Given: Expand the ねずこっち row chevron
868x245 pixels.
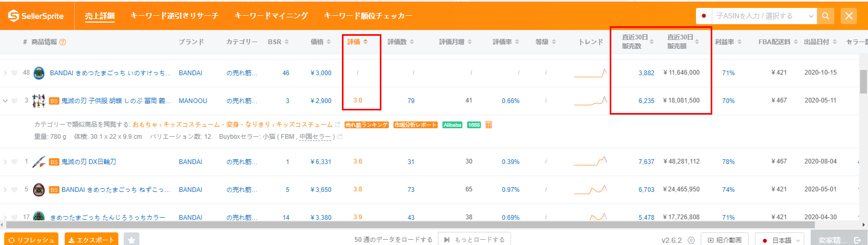Looking at the screenshot, I should 5,190.
